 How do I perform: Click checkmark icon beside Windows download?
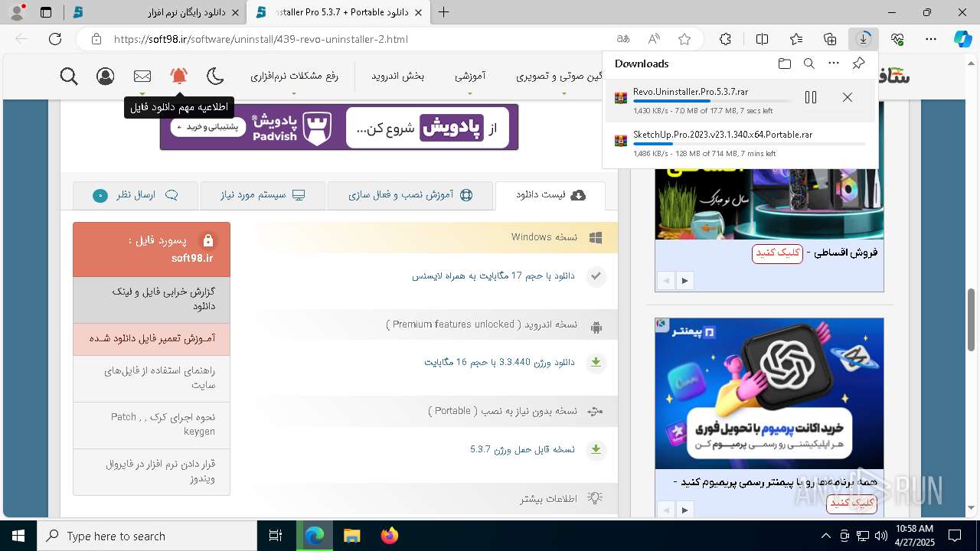point(596,276)
